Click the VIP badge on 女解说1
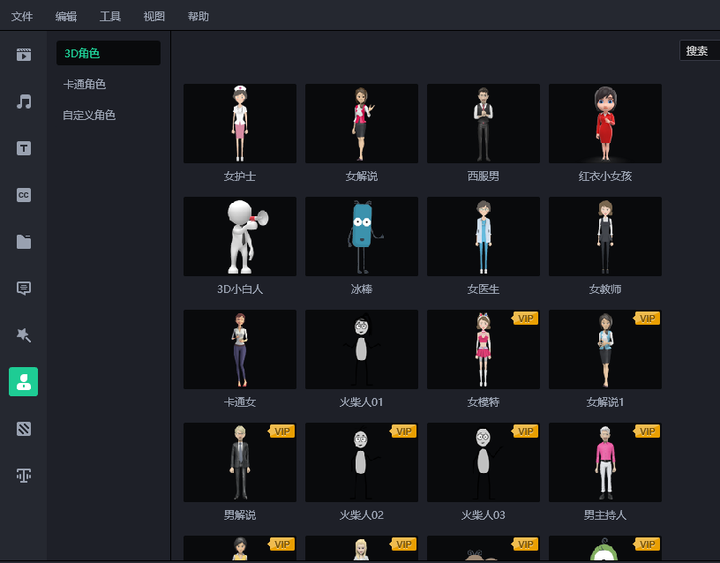Viewport: 720px width, 563px height. (647, 318)
